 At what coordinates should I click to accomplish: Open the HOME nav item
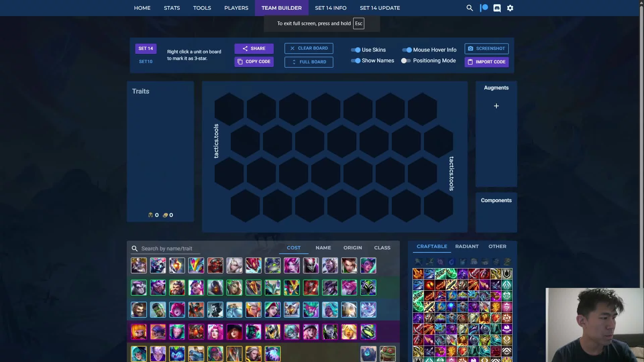coord(142,8)
